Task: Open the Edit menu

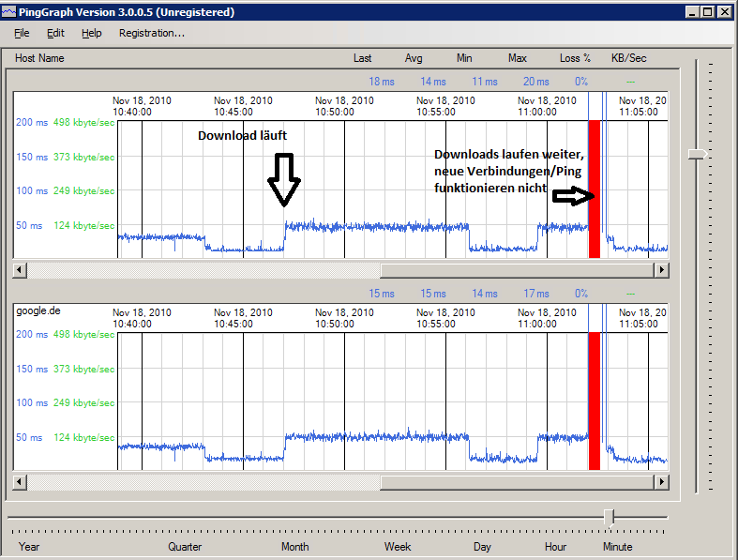Action: (x=55, y=33)
